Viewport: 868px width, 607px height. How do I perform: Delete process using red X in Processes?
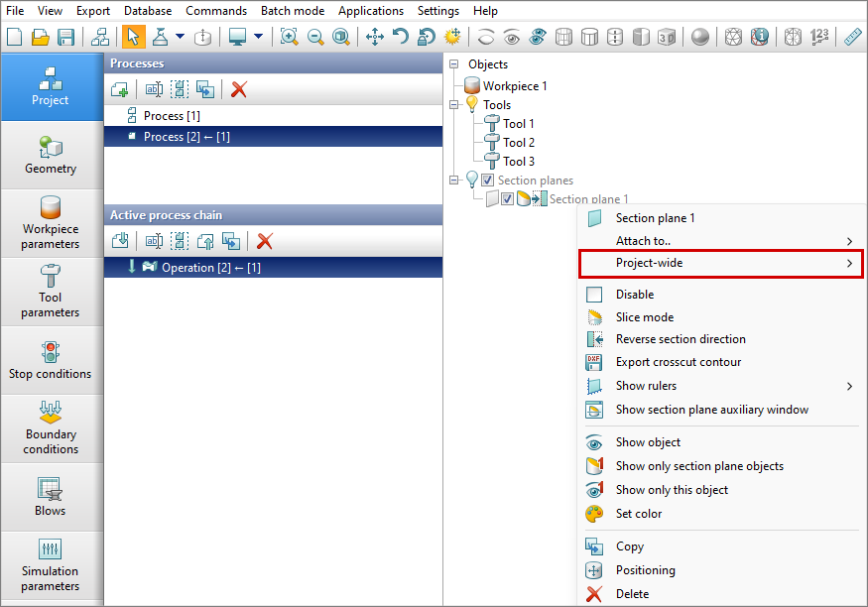point(238,89)
